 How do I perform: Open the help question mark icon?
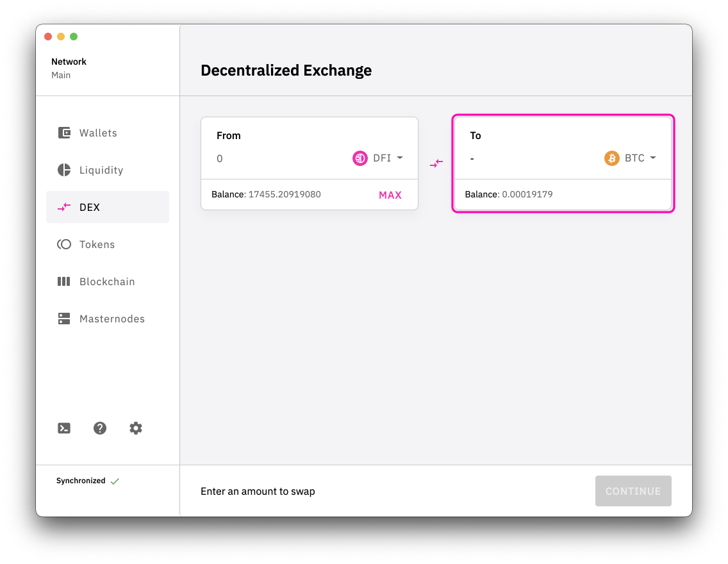(x=100, y=429)
